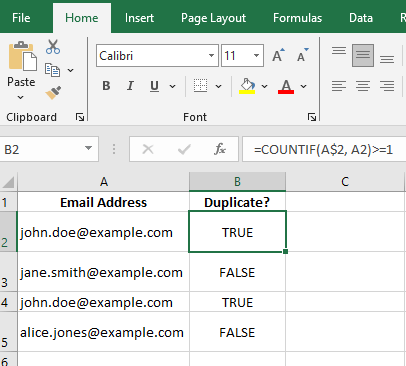The image size is (406, 366).
Task: Expand border style options arrow
Action: (x=218, y=86)
